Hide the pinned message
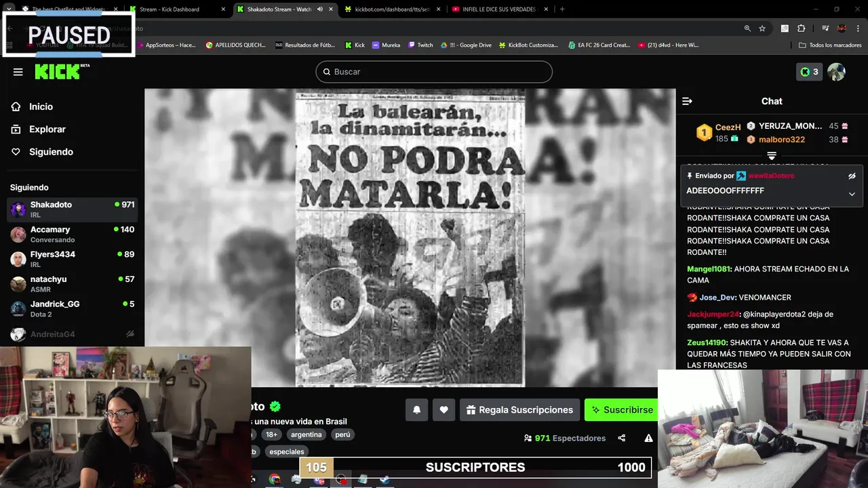The height and width of the screenshot is (488, 868). click(x=852, y=176)
